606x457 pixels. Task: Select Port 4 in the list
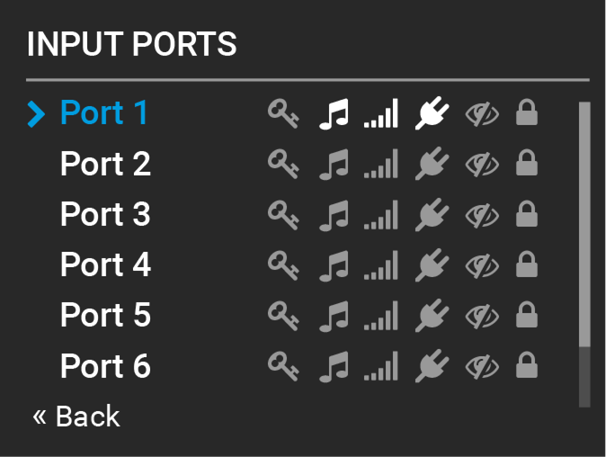[105, 264]
